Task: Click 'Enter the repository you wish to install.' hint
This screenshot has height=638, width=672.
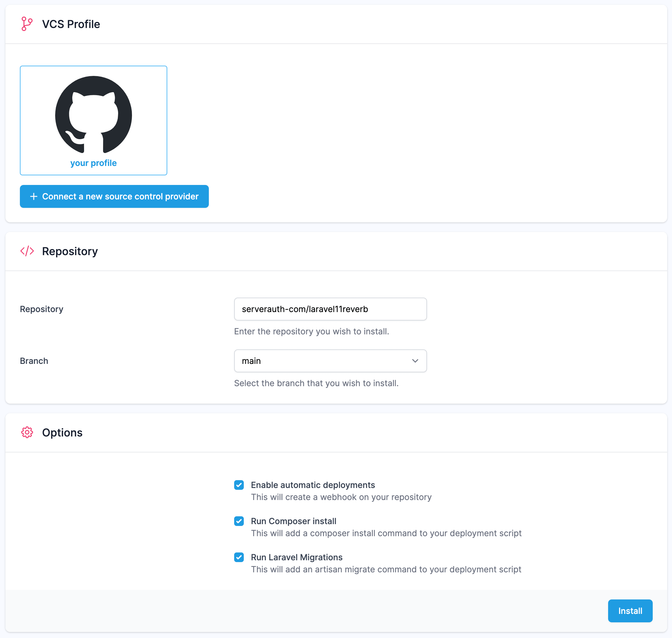Action: click(312, 331)
